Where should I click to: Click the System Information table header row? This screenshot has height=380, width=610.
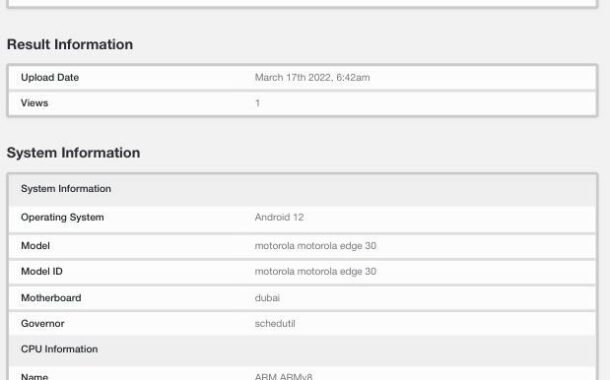302,189
